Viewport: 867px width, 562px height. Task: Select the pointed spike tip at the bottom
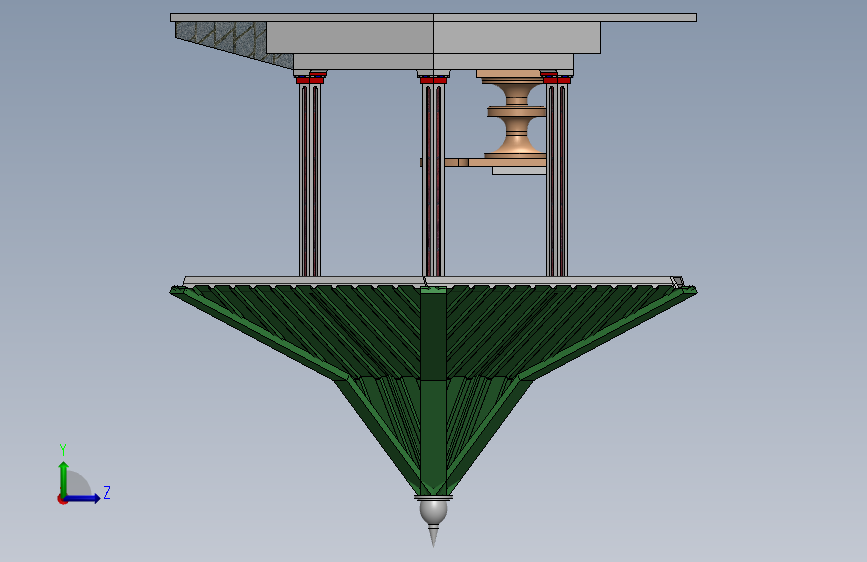[434, 536]
